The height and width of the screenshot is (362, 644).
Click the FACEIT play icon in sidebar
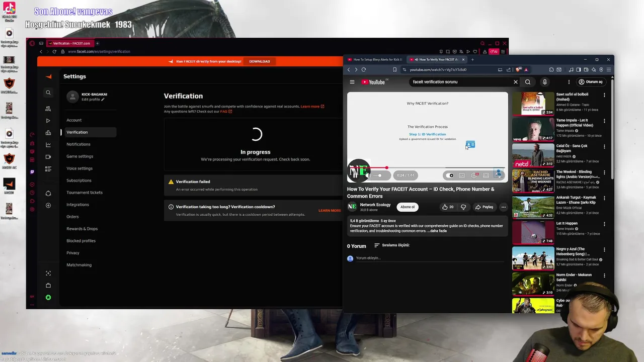point(48,121)
